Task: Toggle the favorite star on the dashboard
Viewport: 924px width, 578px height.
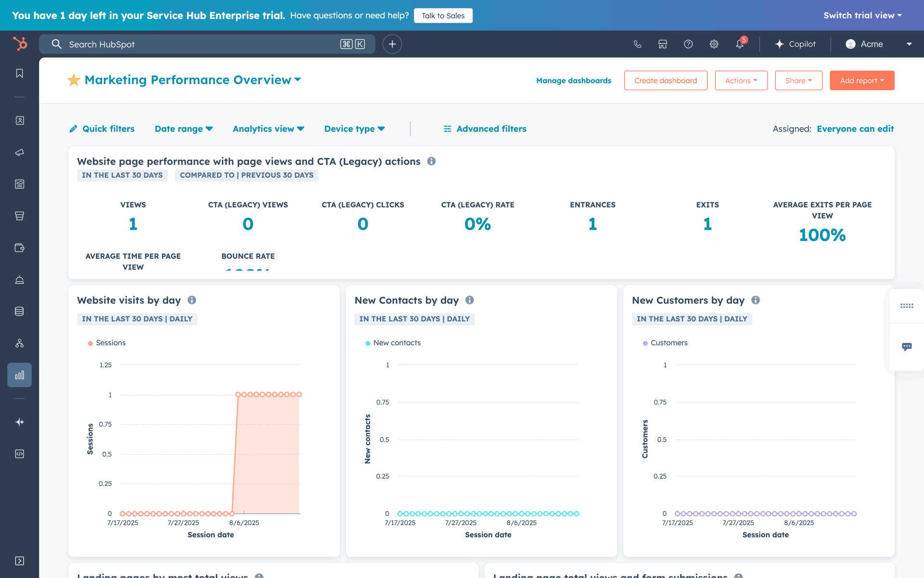Action: 74,80
